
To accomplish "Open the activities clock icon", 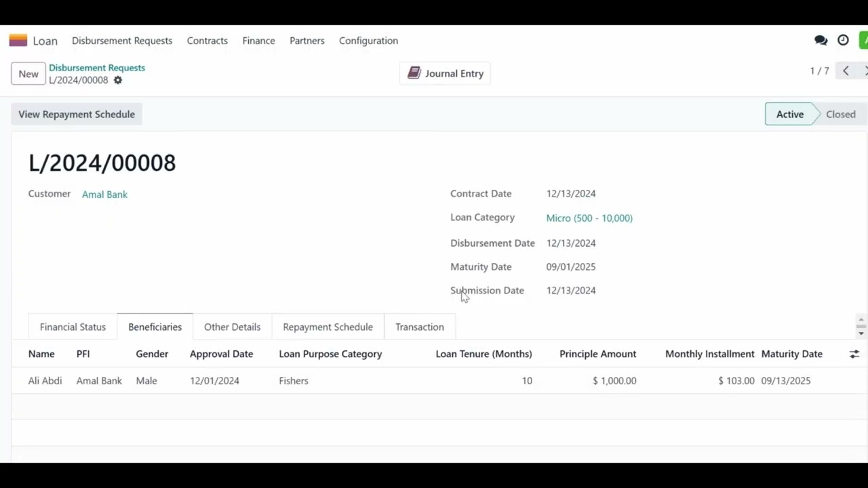I will click(x=843, y=41).
